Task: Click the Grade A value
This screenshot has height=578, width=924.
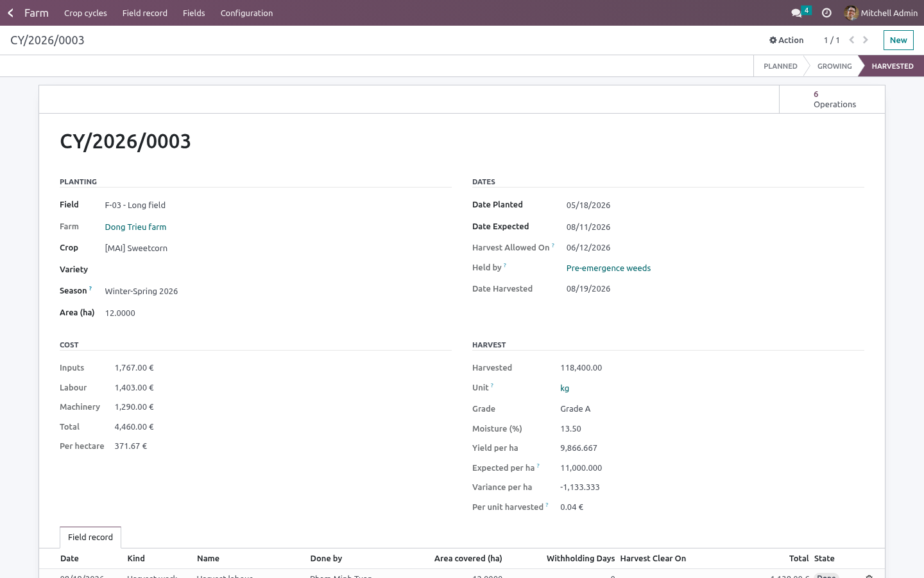Action: 576,408
